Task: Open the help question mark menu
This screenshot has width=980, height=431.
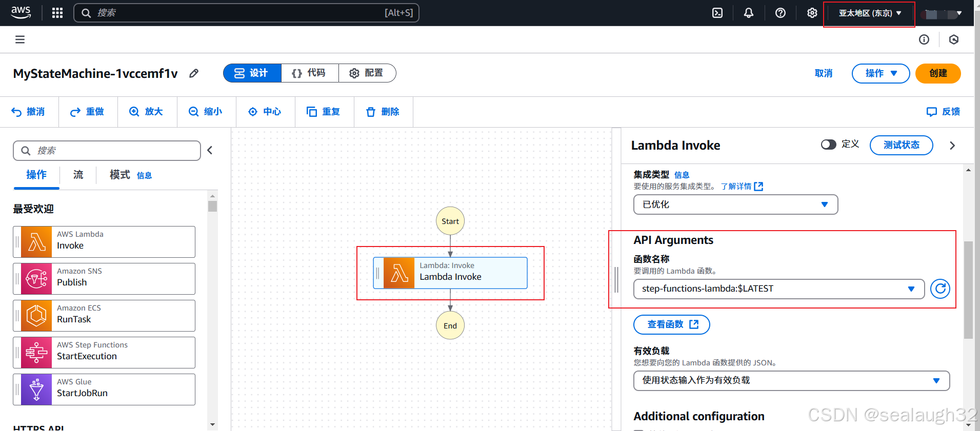Action: coord(781,13)
